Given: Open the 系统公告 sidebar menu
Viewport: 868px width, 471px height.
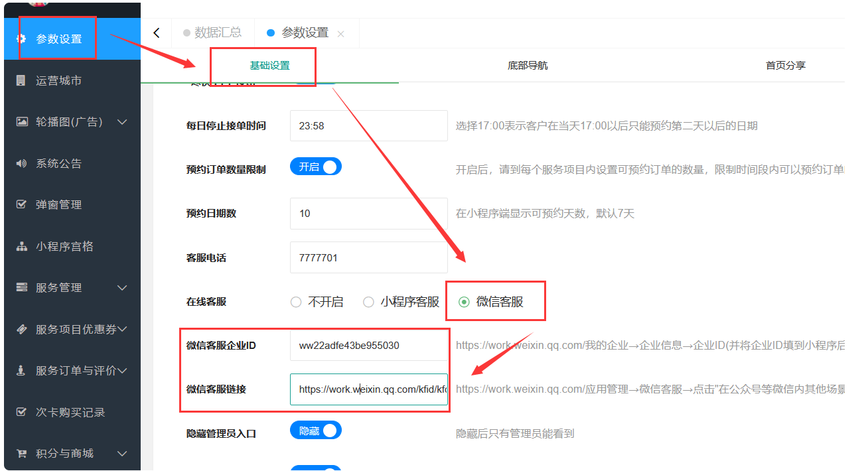Looking at the screenshot, I should click(x=72, y=163).
